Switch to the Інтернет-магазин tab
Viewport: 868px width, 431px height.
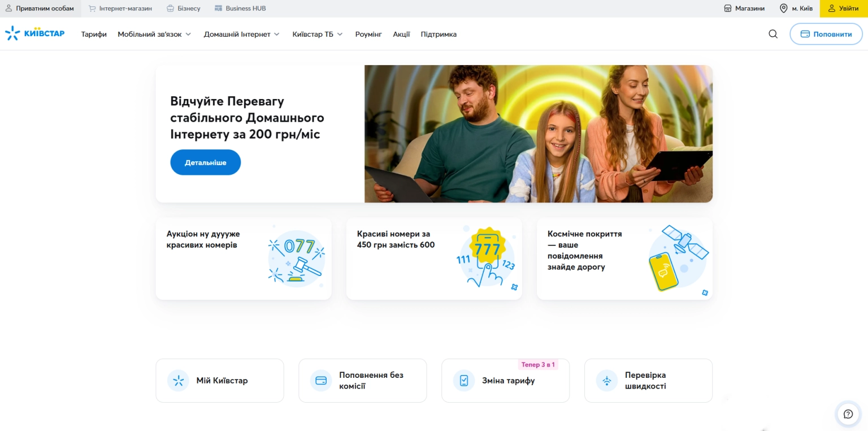(120, 8)
